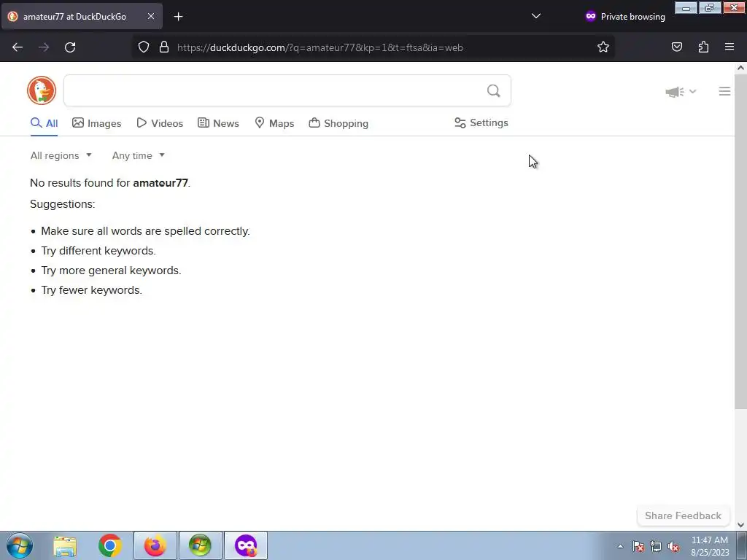Open Firefox extensions puzzle icon
This screenshot has width=747, height=560.
click(703, 47)
